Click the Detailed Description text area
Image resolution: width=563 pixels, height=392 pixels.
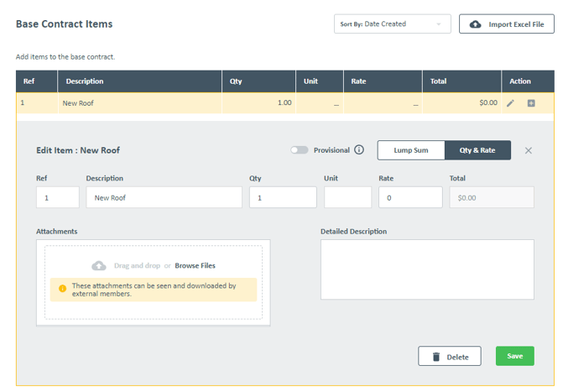coord(427,269)
